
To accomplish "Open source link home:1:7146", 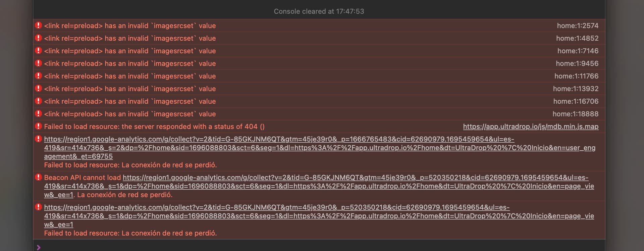I will coord(578,51).
